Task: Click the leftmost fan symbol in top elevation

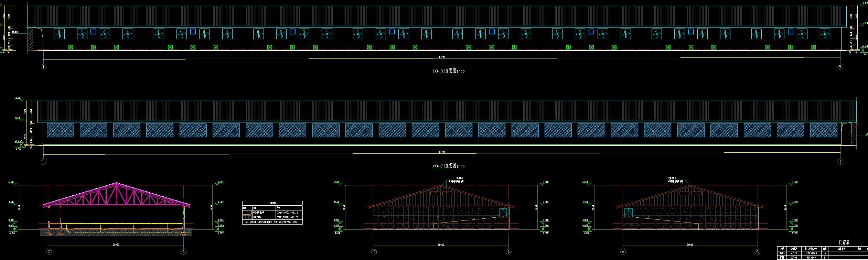Action: [60, 34]
